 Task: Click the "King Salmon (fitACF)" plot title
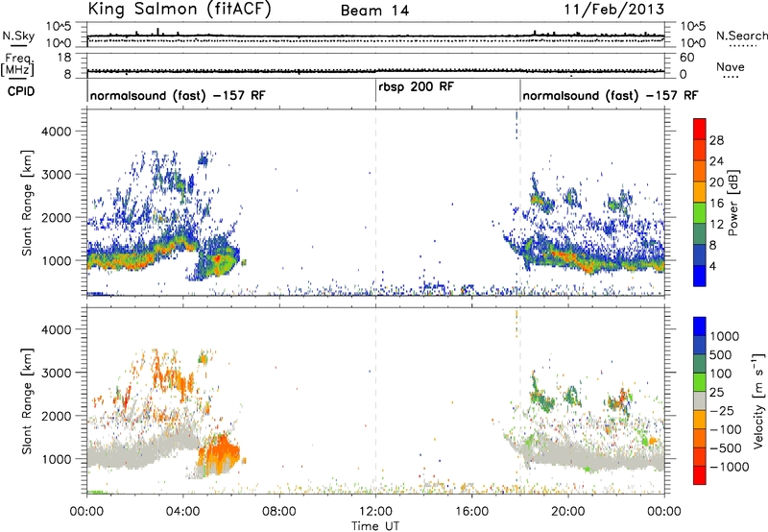(x=180, y=10)
